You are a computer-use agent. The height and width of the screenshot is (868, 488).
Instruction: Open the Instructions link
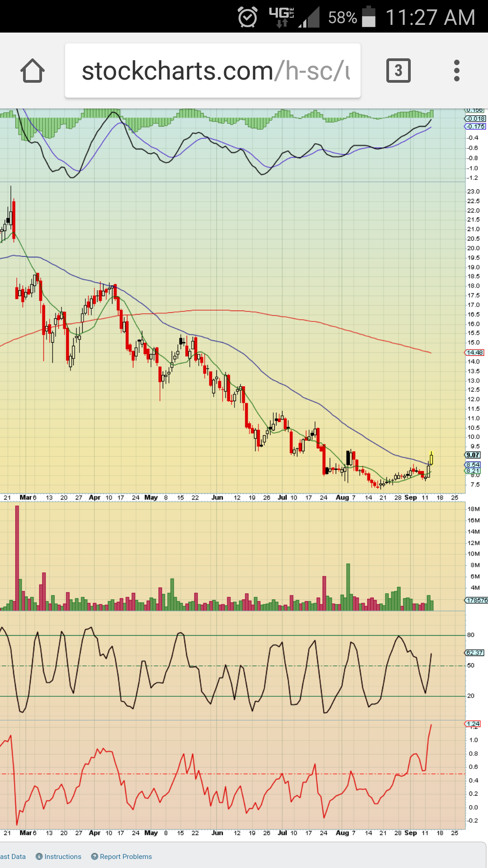pyautogui.click(x=63, y=857)
